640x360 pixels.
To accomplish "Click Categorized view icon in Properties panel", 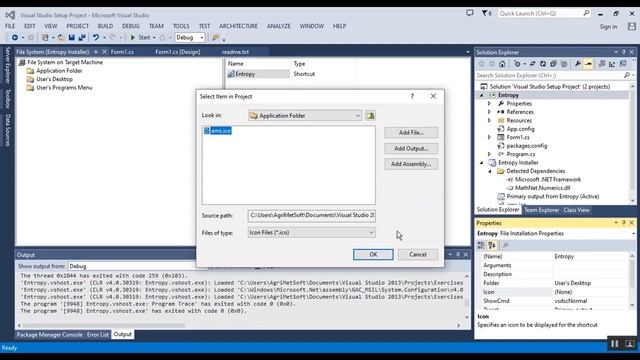I will (481, 245).
